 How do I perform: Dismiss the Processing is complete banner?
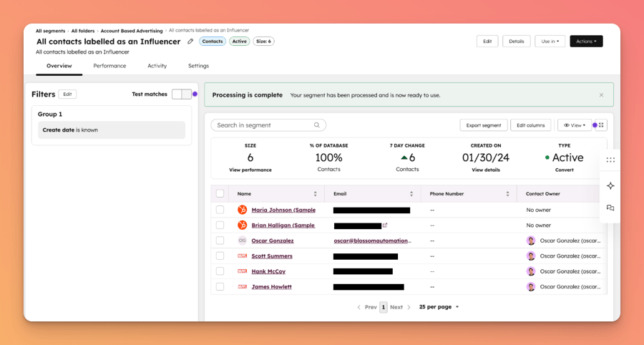601,95
